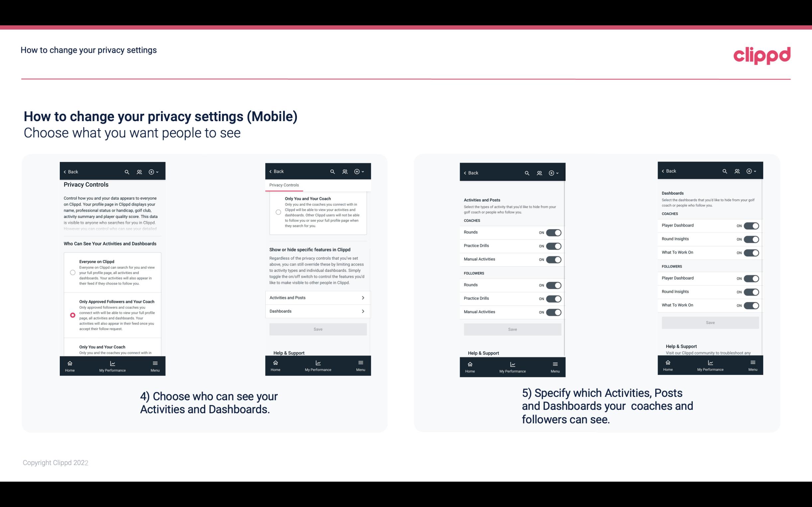The height and width of the screenshot is (507, 812).
Task: Click Privacy Controls tab
Action: pyautogui.click(x=284, y=184)
